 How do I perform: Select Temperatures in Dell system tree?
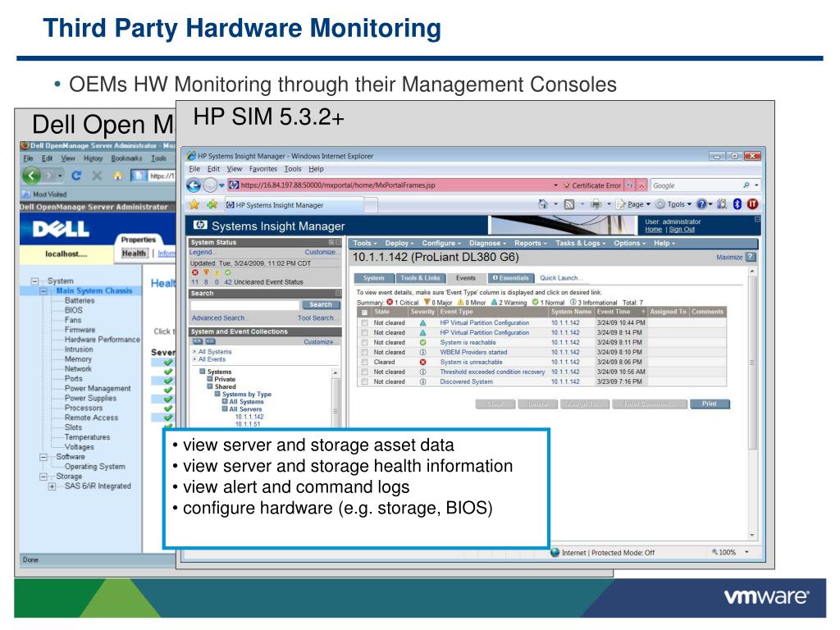(x=87, y=437)
